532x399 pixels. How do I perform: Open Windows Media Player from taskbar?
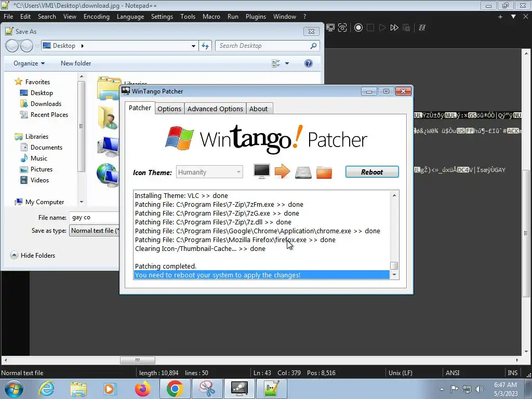(x=110, y=389)
